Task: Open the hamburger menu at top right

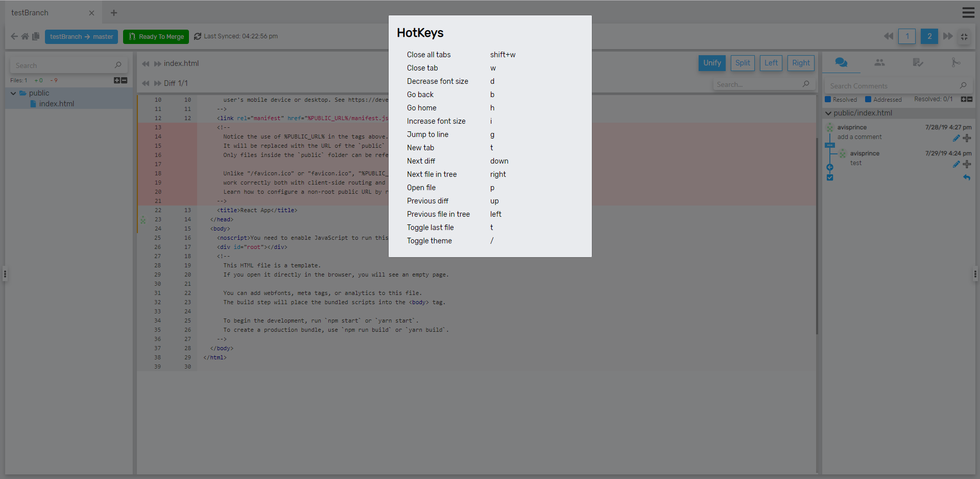Action: 968,12
